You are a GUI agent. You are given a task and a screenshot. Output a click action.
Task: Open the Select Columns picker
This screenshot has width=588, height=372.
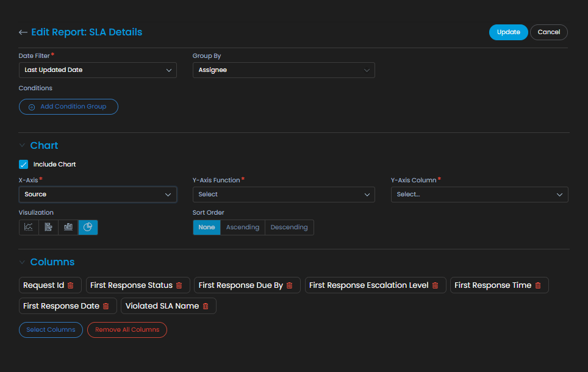pos(51,330)
